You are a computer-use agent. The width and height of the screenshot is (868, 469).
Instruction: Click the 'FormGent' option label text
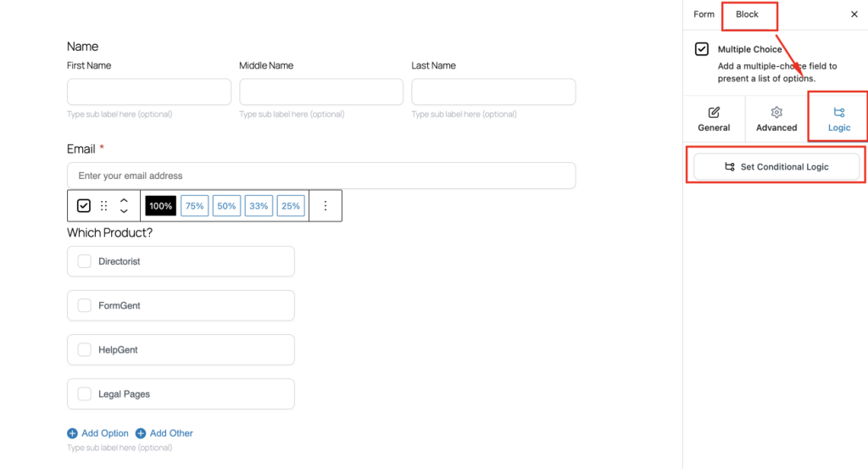coord(119,305)
